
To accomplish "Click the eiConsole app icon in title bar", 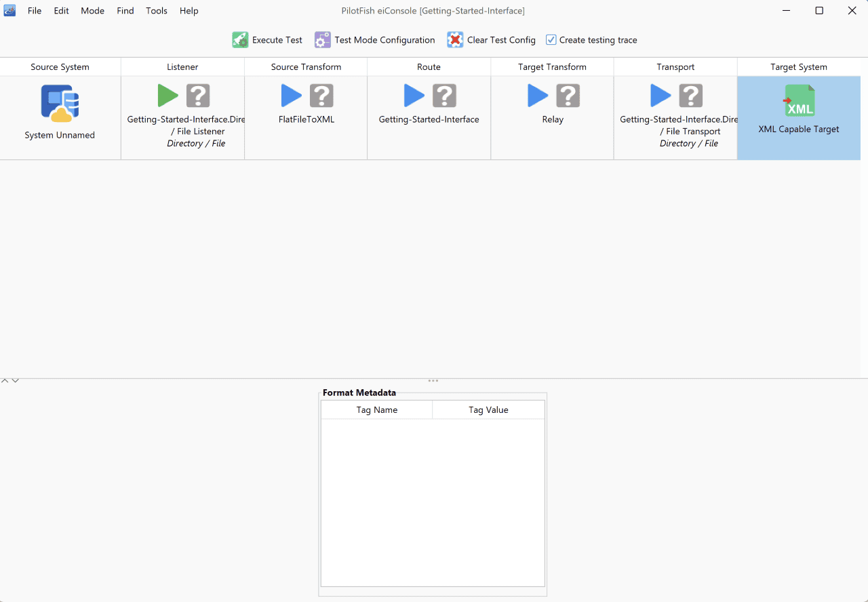I will [x=9, y=10].
